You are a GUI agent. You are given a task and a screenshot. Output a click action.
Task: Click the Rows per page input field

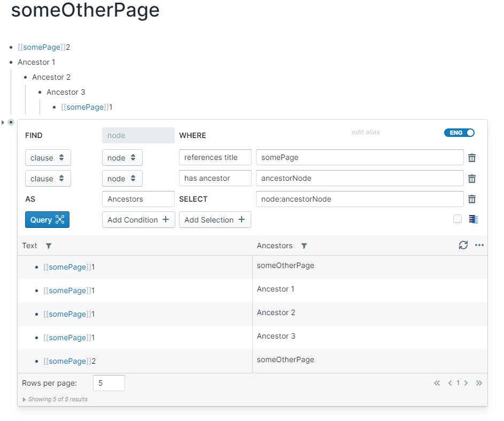(108, 383)
